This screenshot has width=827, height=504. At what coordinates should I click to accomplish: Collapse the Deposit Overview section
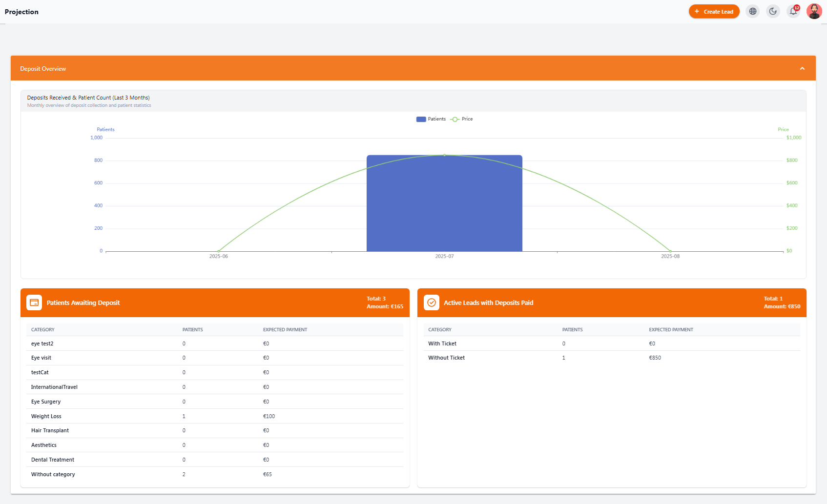pos(802,68)
